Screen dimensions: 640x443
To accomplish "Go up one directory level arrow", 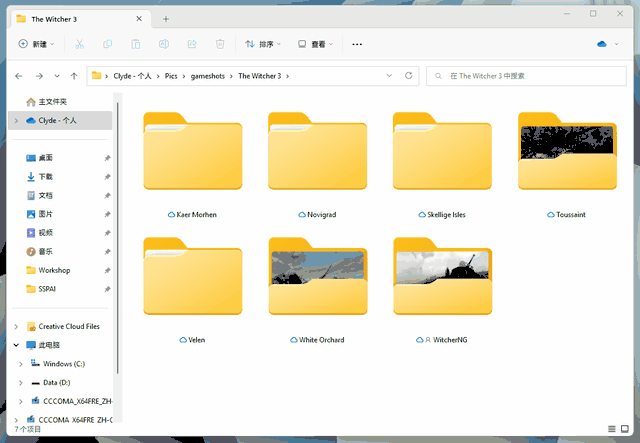I will 75,76.
